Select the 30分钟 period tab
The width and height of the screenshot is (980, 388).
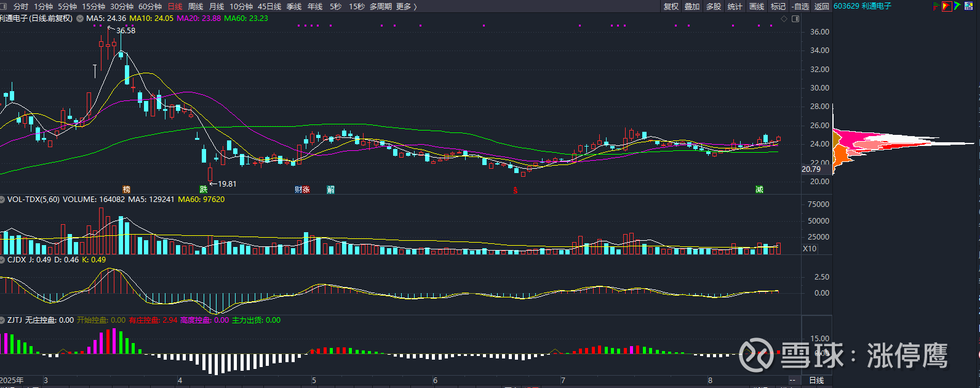coord(122,6)
